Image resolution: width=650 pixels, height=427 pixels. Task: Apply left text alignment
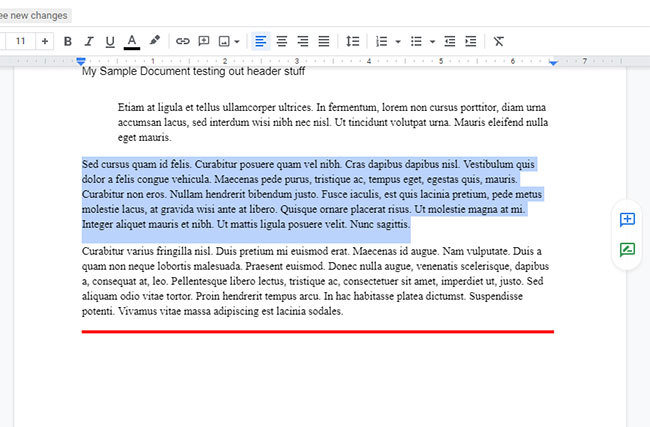260,41
